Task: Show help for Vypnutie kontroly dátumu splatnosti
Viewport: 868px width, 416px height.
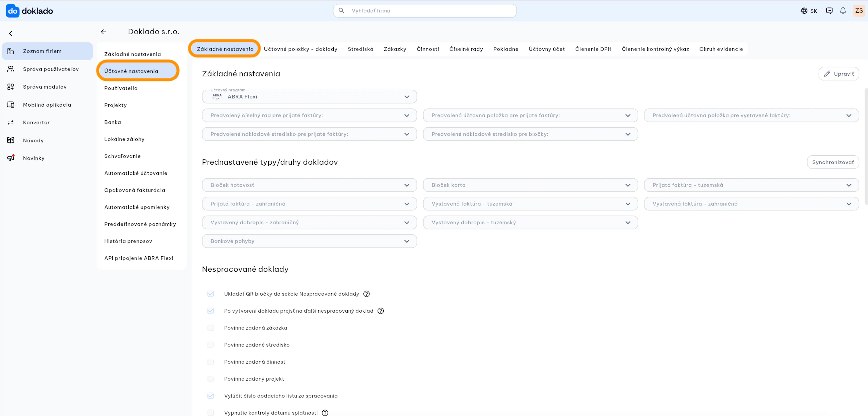Action: (325, 413)
